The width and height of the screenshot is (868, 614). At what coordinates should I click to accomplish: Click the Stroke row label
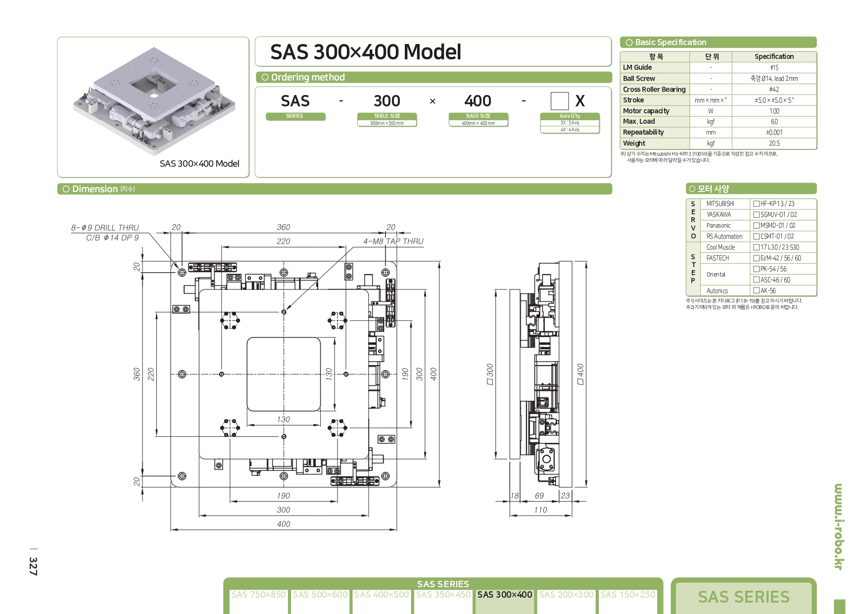click(x=633, y=100)
